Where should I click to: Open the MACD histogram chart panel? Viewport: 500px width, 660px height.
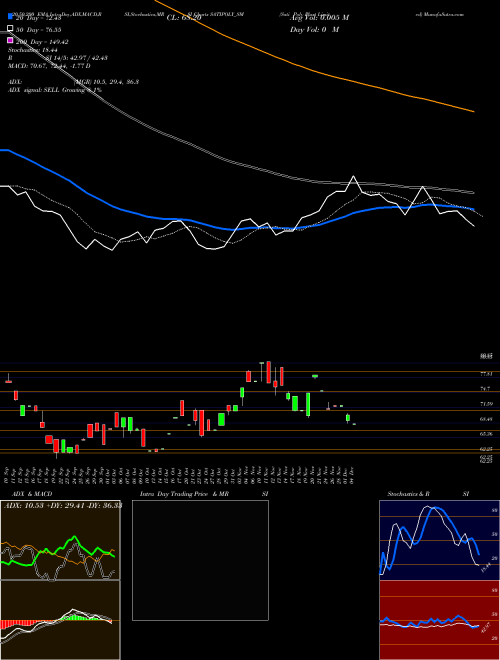pos(60,620)
